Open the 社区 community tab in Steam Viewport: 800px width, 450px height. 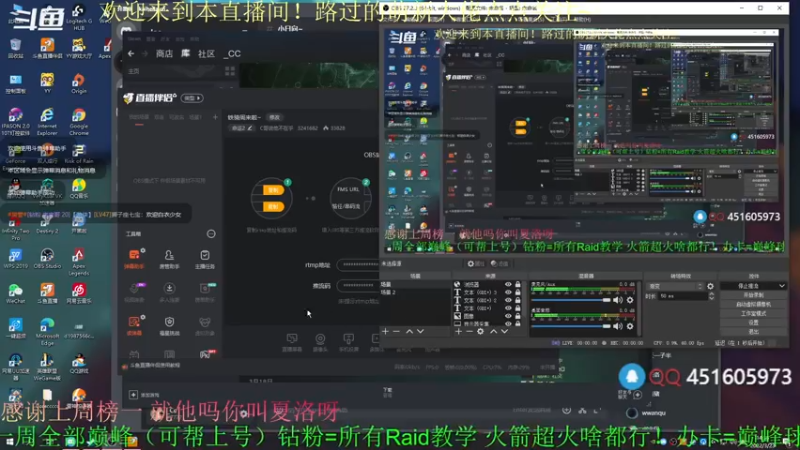pyautogui.click(x=206, y=53)
